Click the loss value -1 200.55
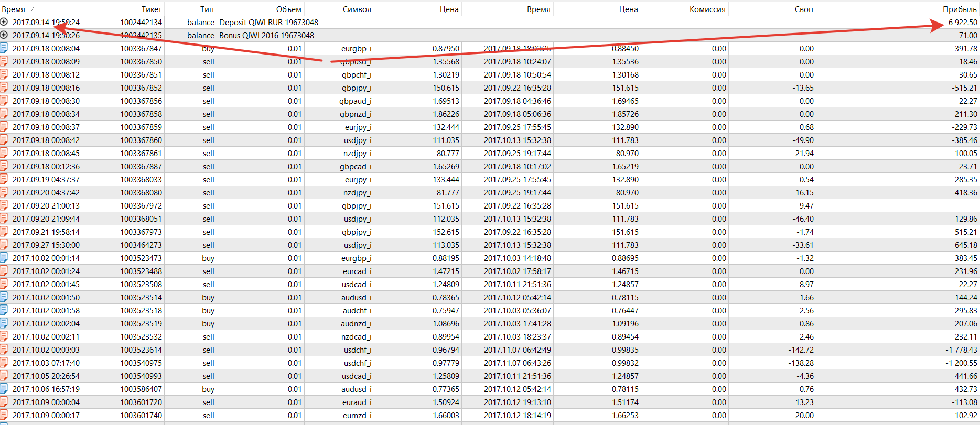This screenshot has height=425, width=980. pyautogui.click(x=962, y=363)
